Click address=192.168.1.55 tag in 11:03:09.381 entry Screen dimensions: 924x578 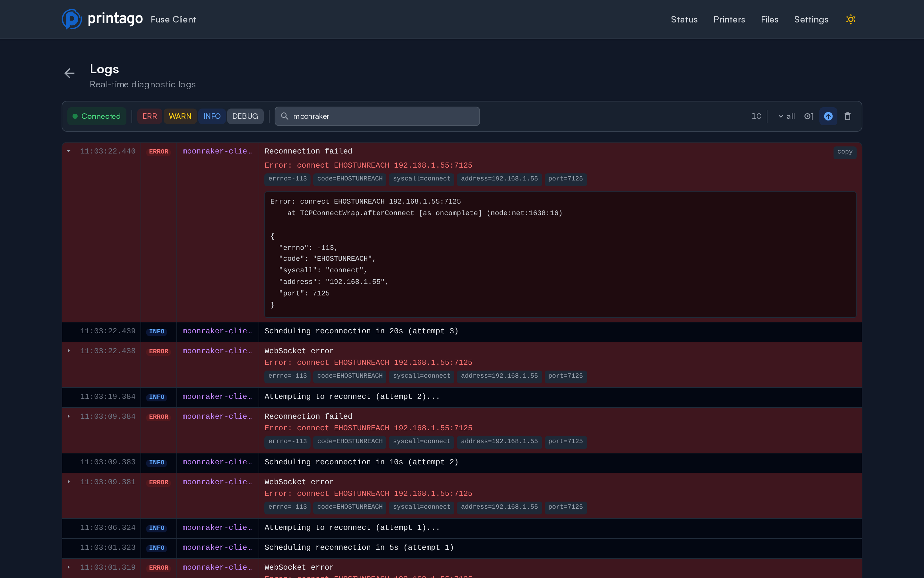coord(499,507)
